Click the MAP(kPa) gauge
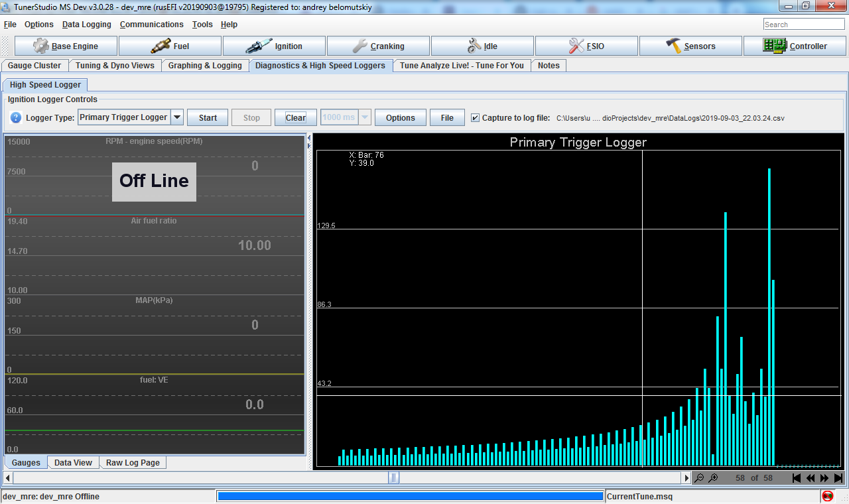849x504 pixels. [x=154, y=335]
